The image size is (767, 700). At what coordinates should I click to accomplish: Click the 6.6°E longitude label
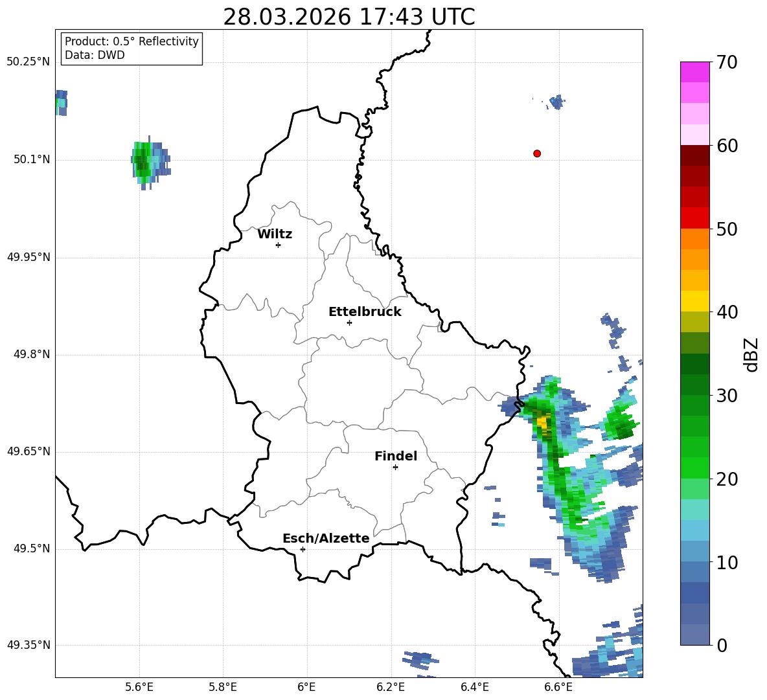[x=558, y=687]
